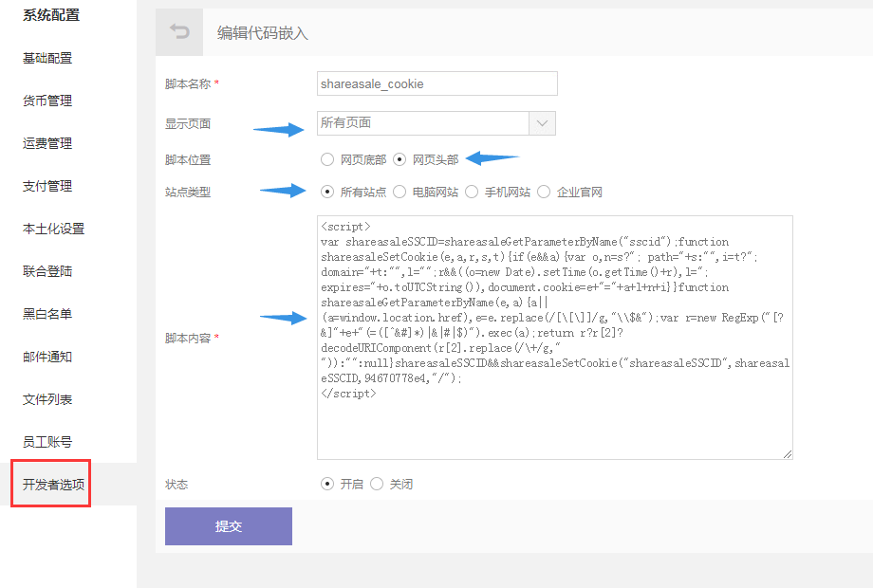
Task: Click the 脚本内容 field label
Action: coord(188,339)
